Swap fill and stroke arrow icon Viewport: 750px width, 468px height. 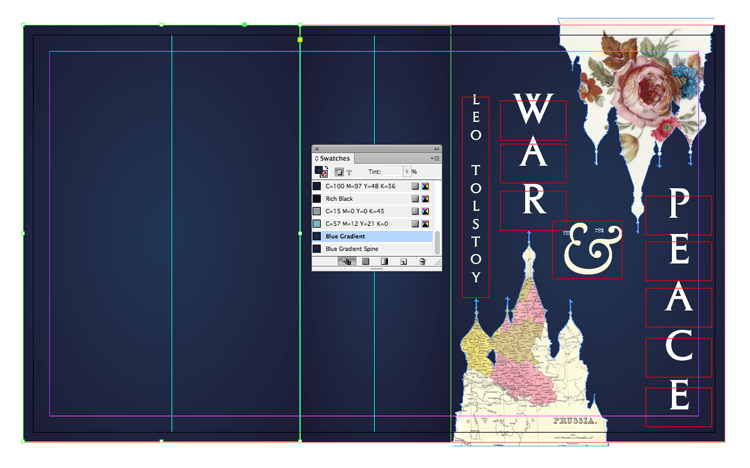(x=325, y=168)
